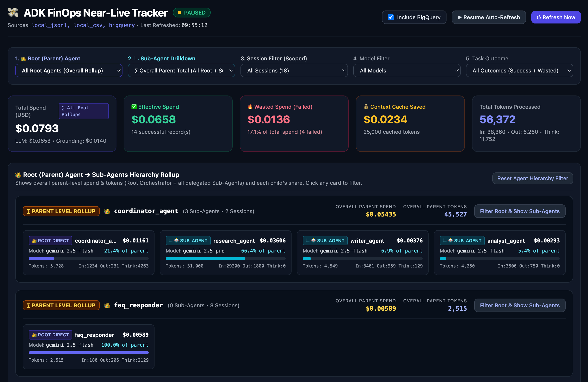Click the robot icon on research_agent badge

click(x=176, y=240)
